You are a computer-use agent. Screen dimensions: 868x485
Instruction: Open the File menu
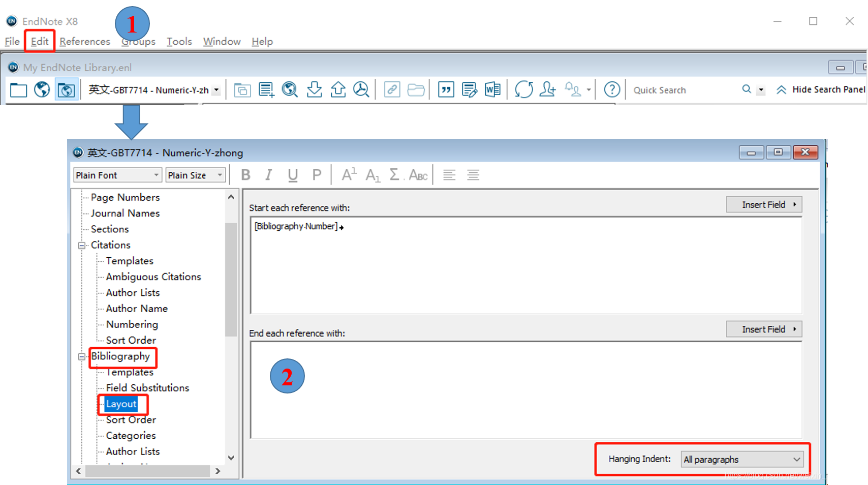[12, 41]
